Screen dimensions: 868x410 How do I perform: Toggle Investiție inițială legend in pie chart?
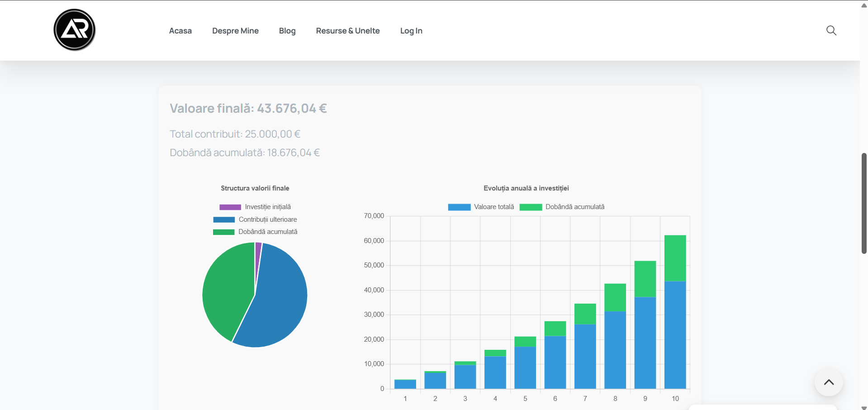(268, 207)
